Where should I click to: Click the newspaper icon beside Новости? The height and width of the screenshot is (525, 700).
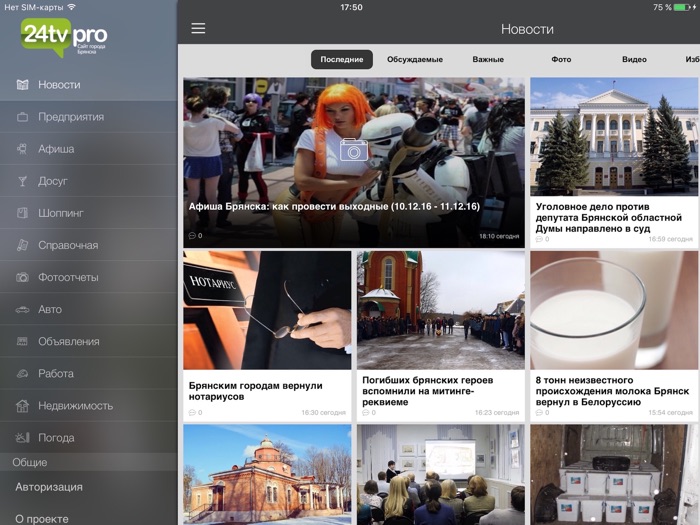point(22,84)
